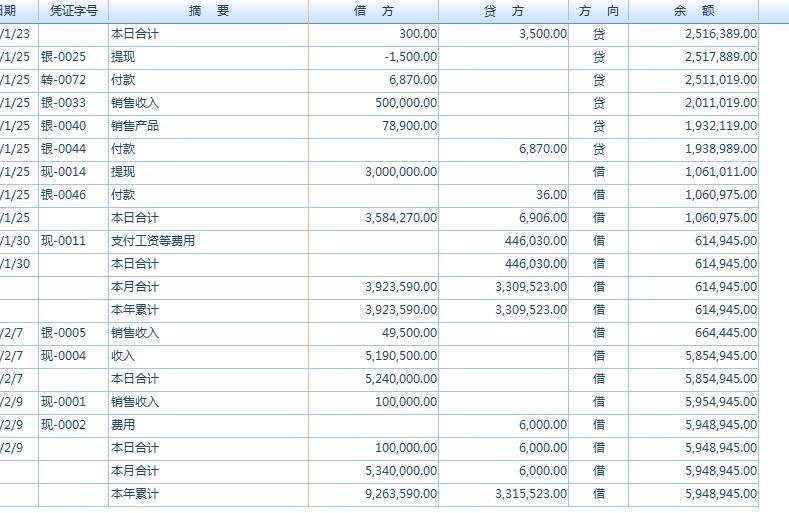The height and width of the screenshot is (513, 789).
Task: Click the 凭证字号 column header
Action: coord(73,11)
